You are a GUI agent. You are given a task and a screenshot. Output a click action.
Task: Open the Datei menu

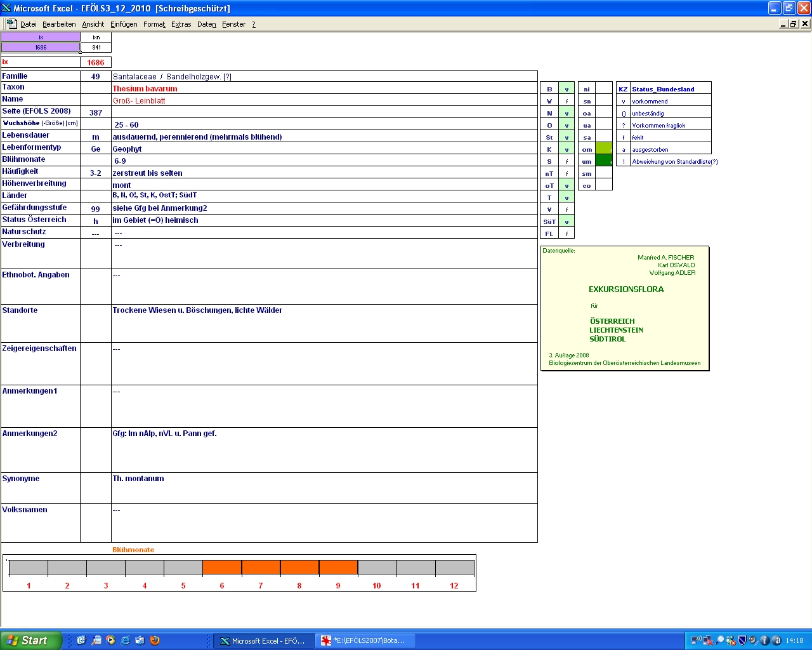click(29, 24)
